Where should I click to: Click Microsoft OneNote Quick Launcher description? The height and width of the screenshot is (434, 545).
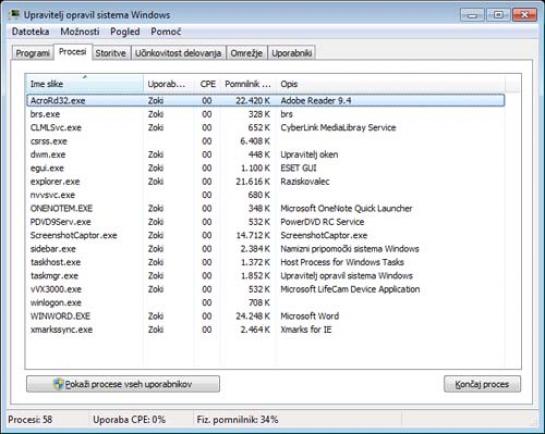click(x=346, y=208)
